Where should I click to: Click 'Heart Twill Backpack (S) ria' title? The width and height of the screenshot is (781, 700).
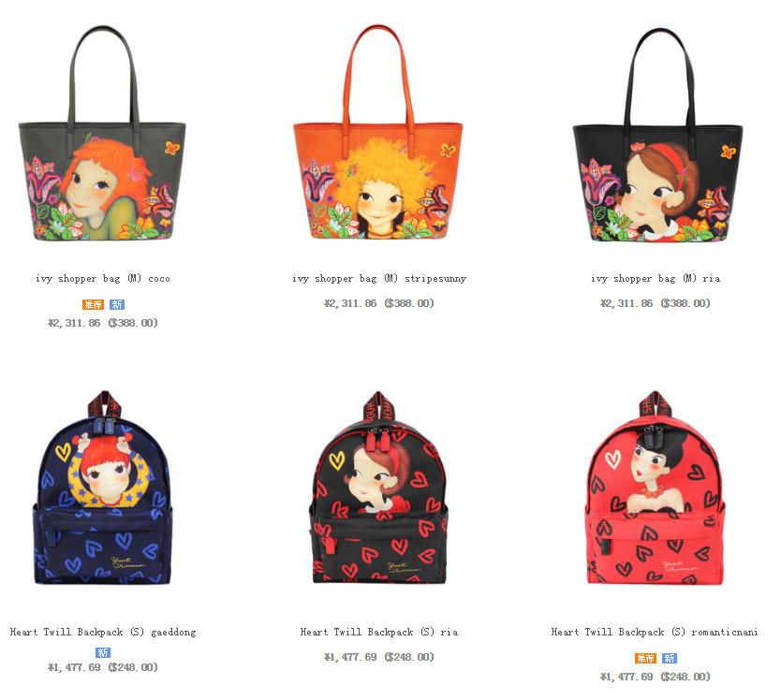(379, 633)
